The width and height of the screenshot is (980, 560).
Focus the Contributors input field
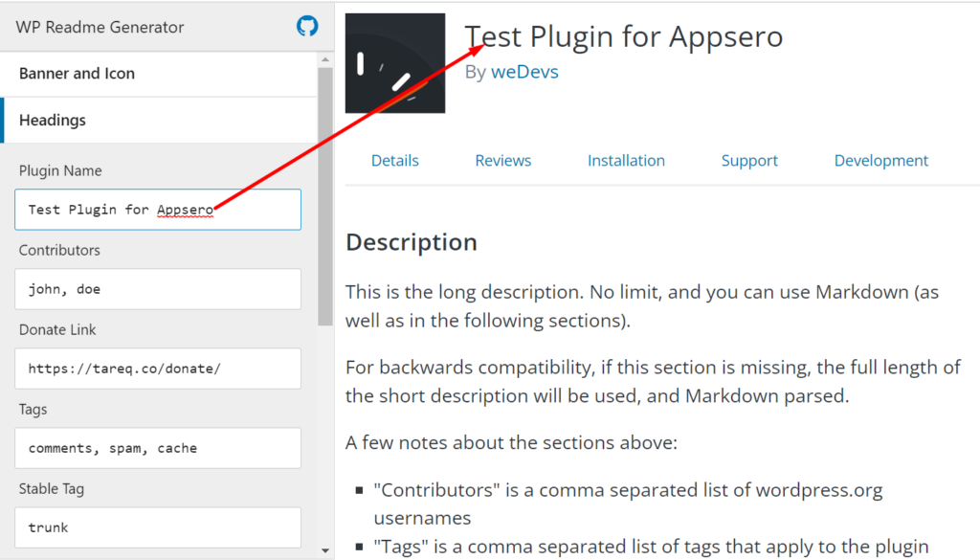point(158,289)
